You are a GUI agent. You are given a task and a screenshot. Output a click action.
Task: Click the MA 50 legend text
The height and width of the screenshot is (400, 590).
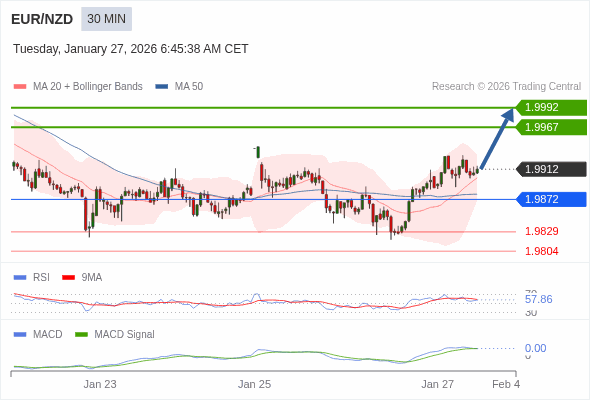pyautogui.click(x=189, y=87)
